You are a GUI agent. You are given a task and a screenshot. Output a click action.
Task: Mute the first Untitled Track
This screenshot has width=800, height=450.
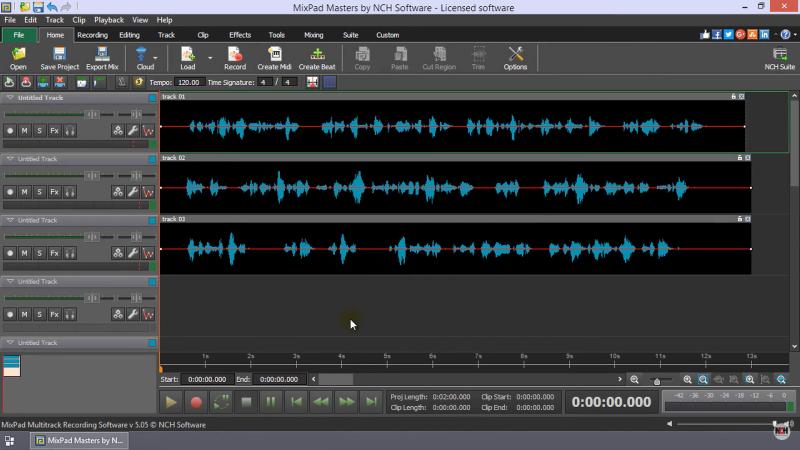(24, 131)
